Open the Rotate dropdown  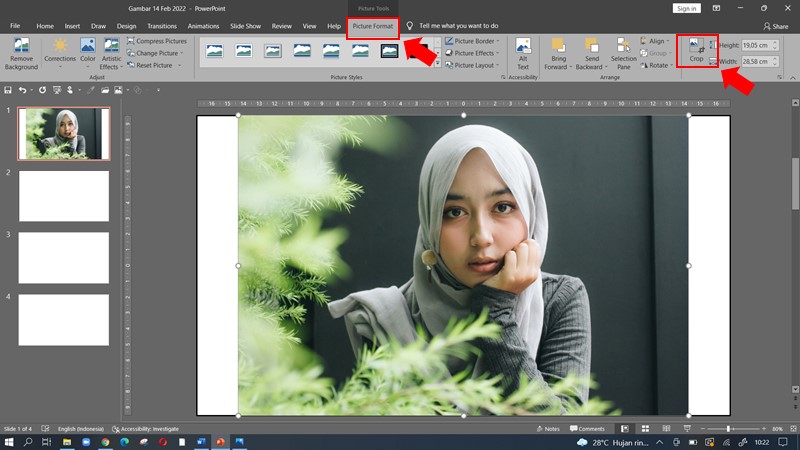[x=657, y=65]
